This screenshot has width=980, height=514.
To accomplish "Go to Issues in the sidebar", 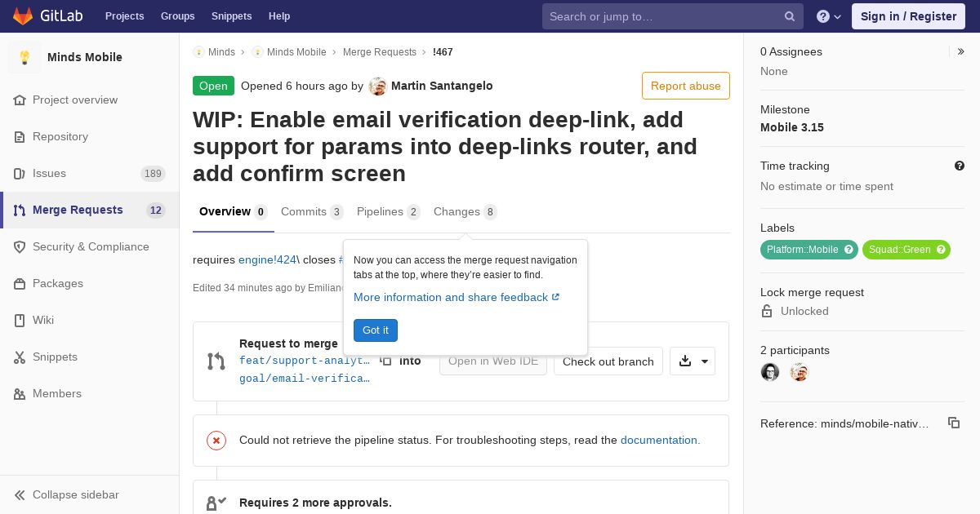I will (x=90, y=173).
